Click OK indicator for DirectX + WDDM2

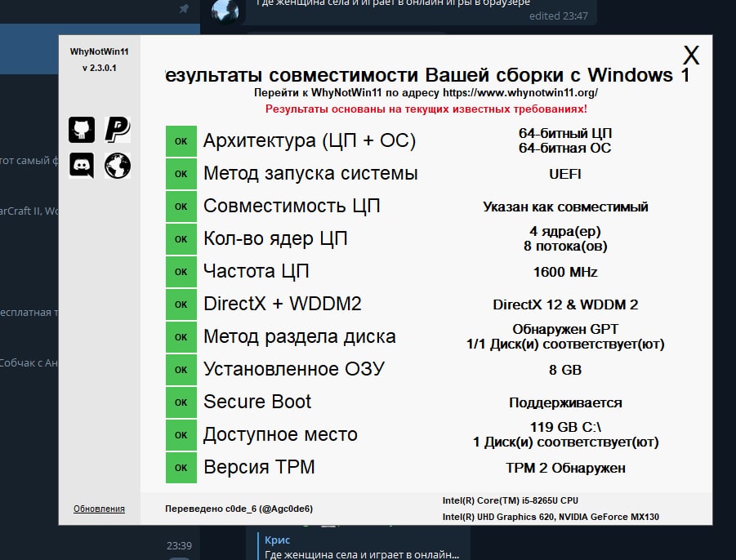tap(181, 304)
